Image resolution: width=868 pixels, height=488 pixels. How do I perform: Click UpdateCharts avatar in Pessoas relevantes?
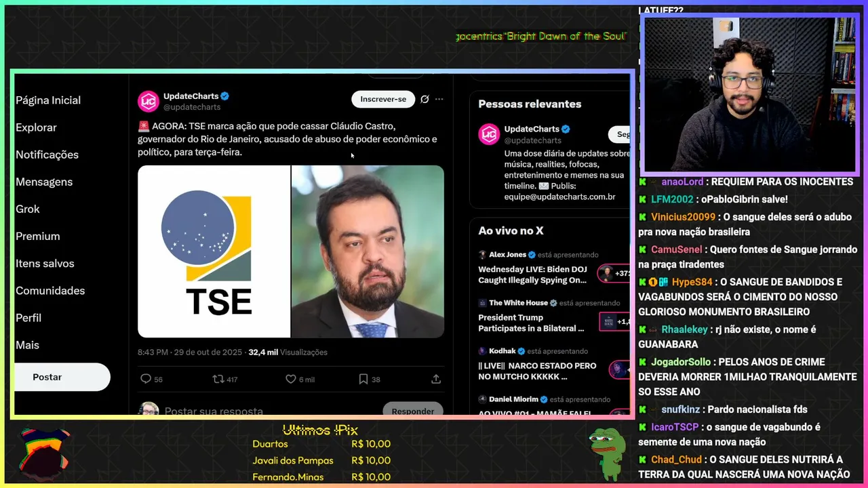click(x=489, y=134)
